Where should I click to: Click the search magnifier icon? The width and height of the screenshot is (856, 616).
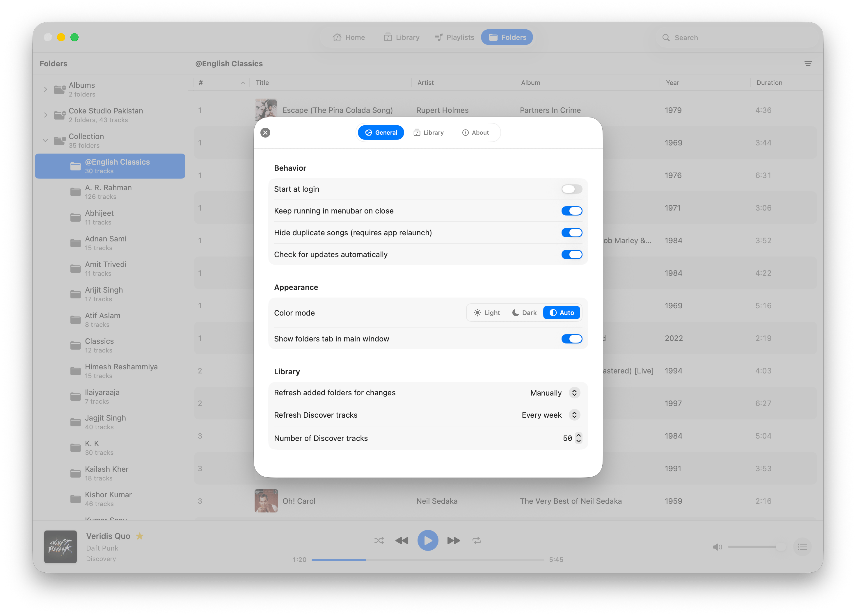point(666,38)
